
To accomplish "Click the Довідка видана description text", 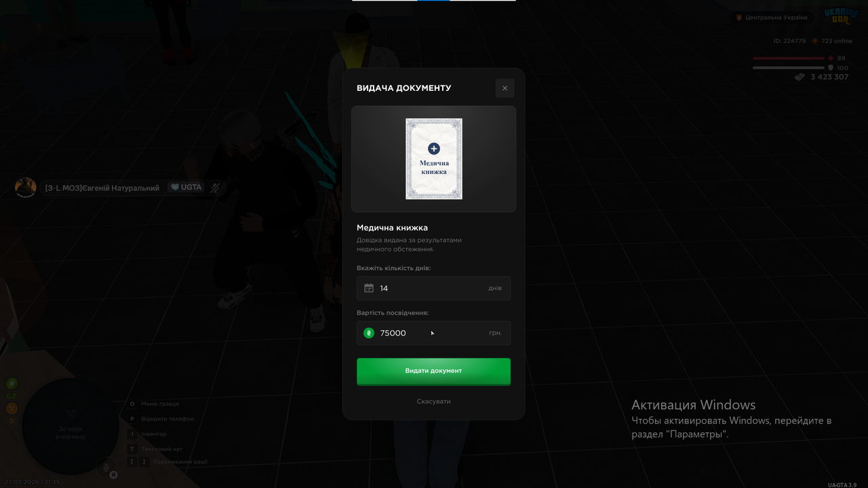I will (409, 245).
